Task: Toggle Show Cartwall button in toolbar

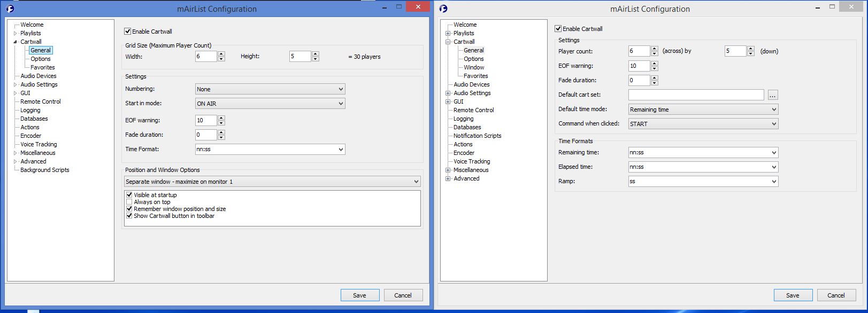Action: [x=129, y=216]
